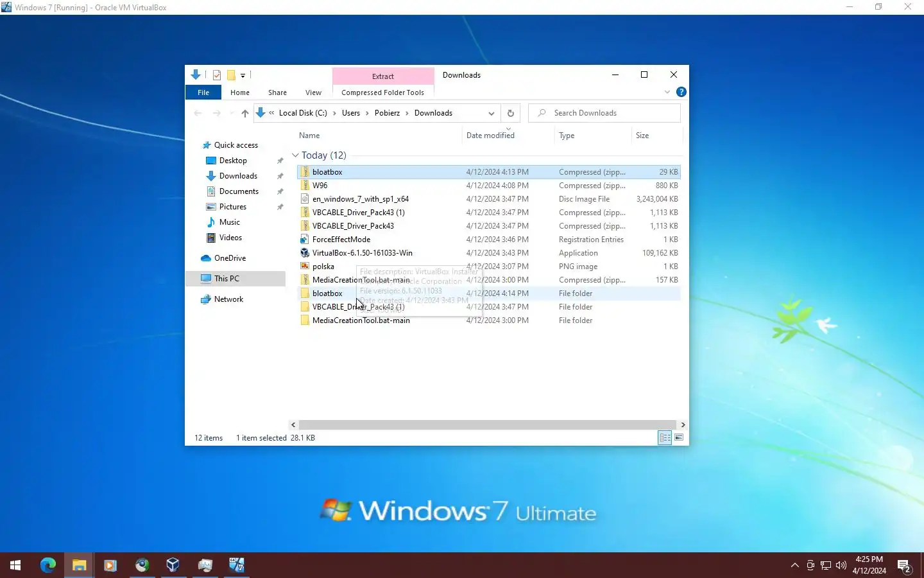Select the bloatbox file folder icon
Screen dimensions: 924x578
coord(305,293)
